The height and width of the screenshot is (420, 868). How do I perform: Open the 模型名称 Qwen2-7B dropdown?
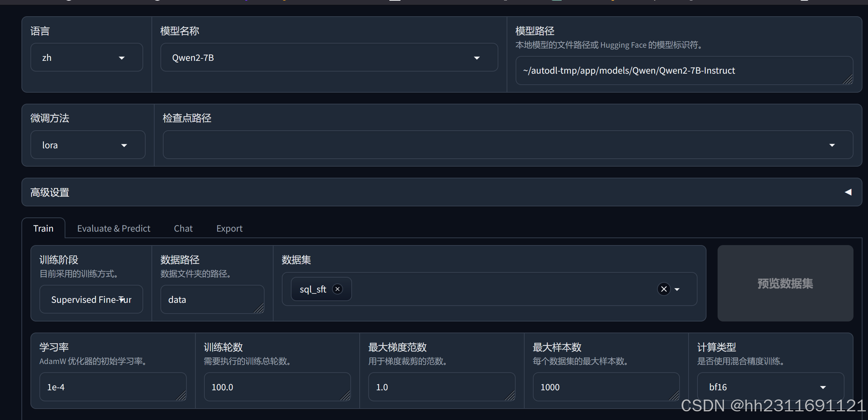(x=329, y=57)
